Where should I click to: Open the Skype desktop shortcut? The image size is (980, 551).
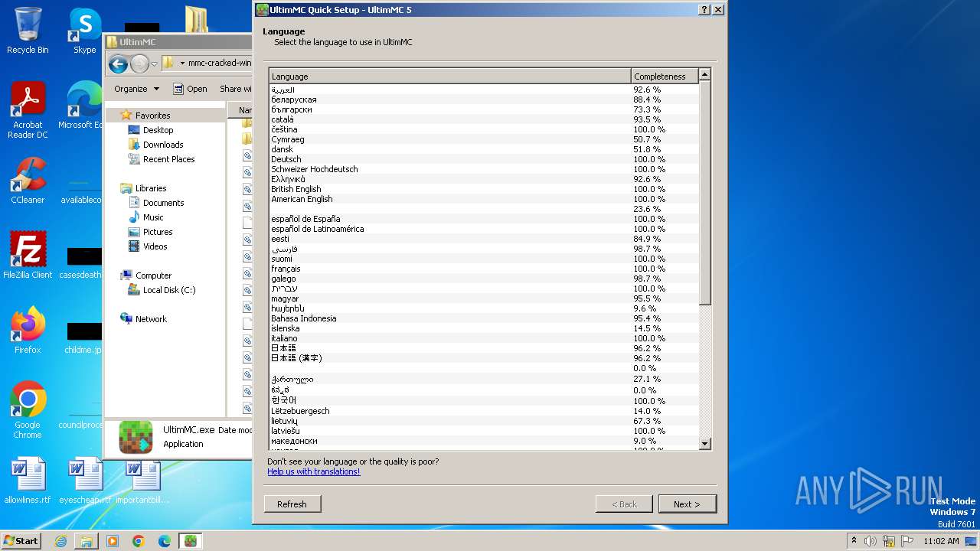click(x=84, y=31)
